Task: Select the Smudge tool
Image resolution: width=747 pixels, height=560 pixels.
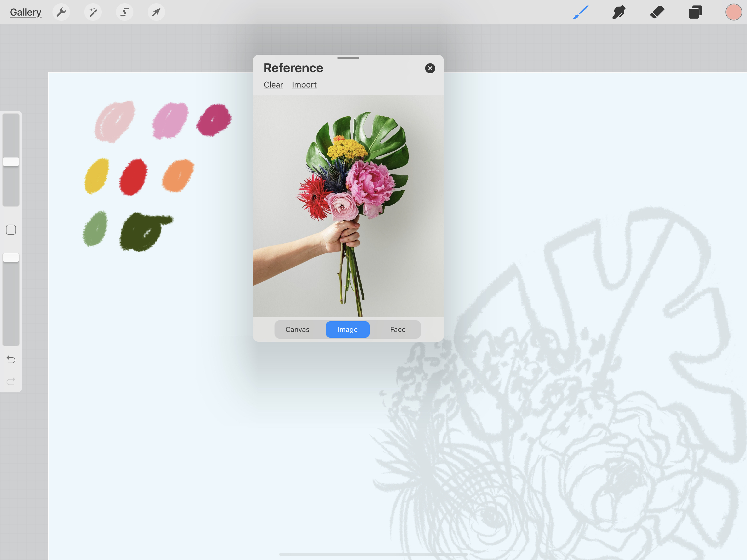Action: [x=619, y=12]
